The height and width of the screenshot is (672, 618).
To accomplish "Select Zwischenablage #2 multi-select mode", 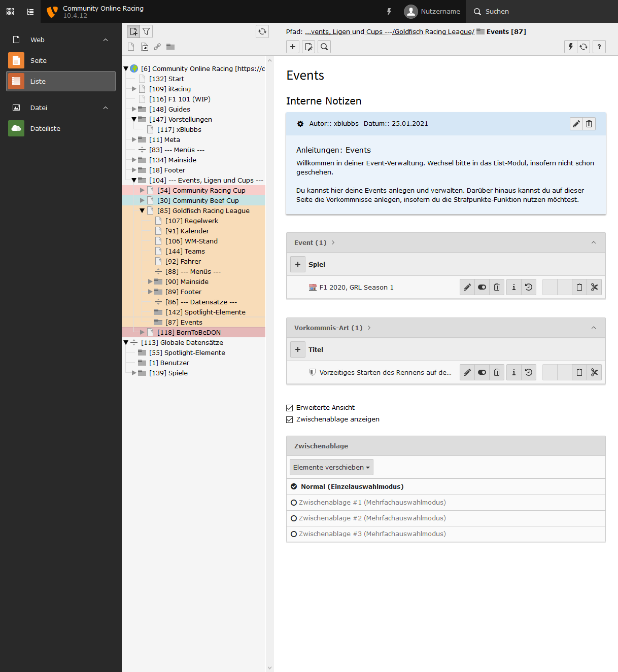I will coord(294,518).
